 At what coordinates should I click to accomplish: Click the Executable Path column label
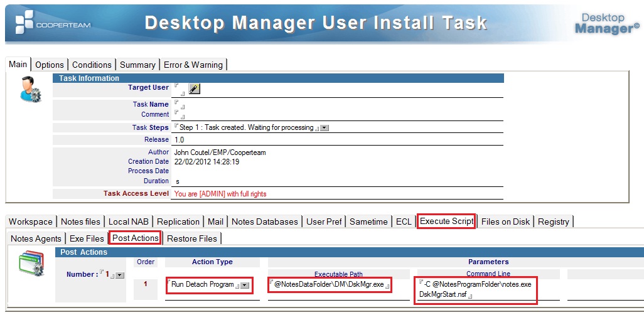pyautogui.click(x=338, y=274)
